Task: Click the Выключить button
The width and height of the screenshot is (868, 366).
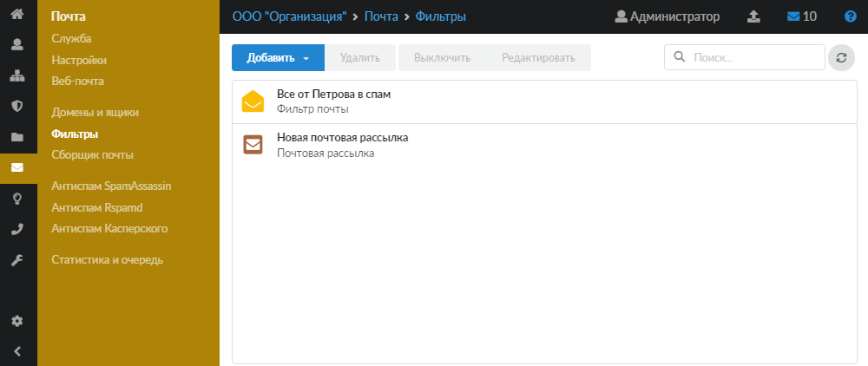Action: [x=443, y=57]
